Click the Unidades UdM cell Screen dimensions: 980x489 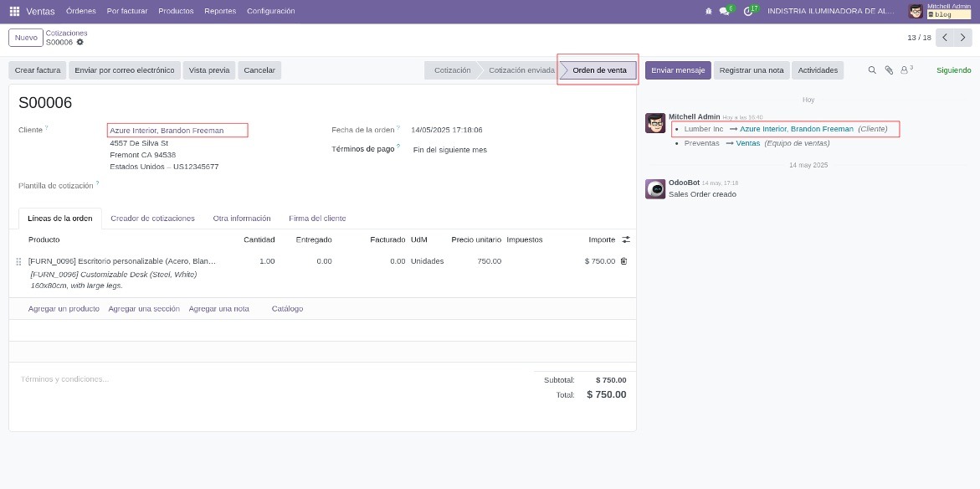point(428,260)
